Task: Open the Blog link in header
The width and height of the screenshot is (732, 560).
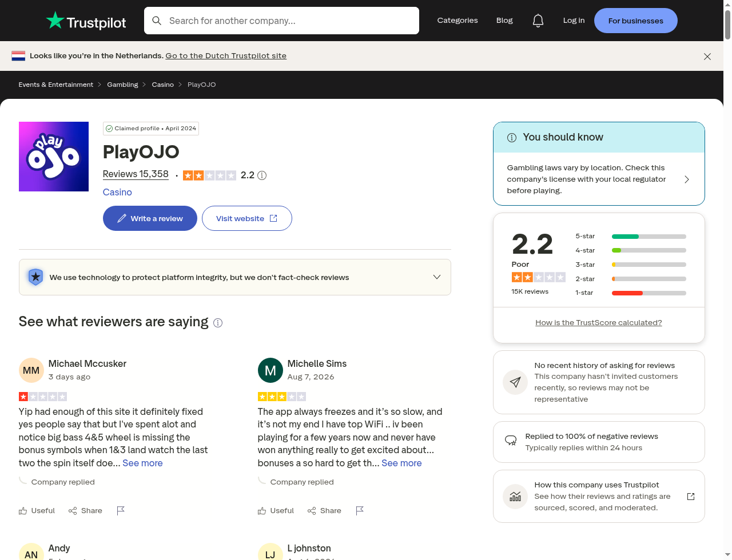Action: (504, 21)
